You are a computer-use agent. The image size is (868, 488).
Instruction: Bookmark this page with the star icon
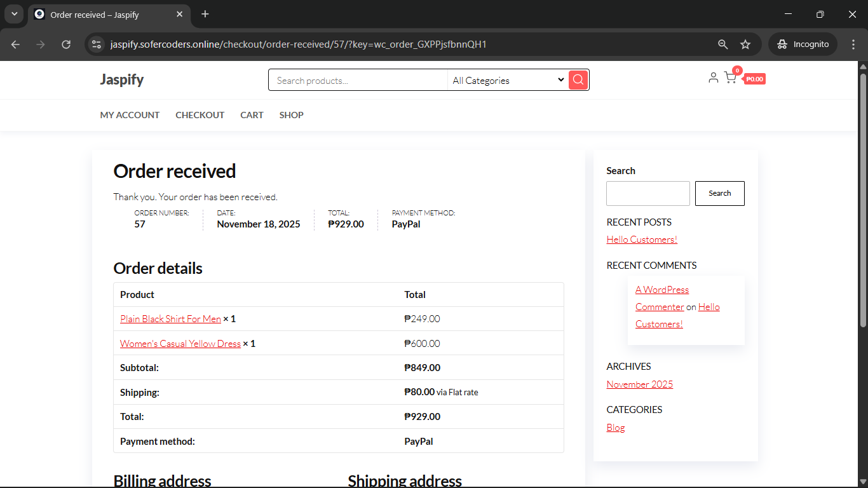745,44
